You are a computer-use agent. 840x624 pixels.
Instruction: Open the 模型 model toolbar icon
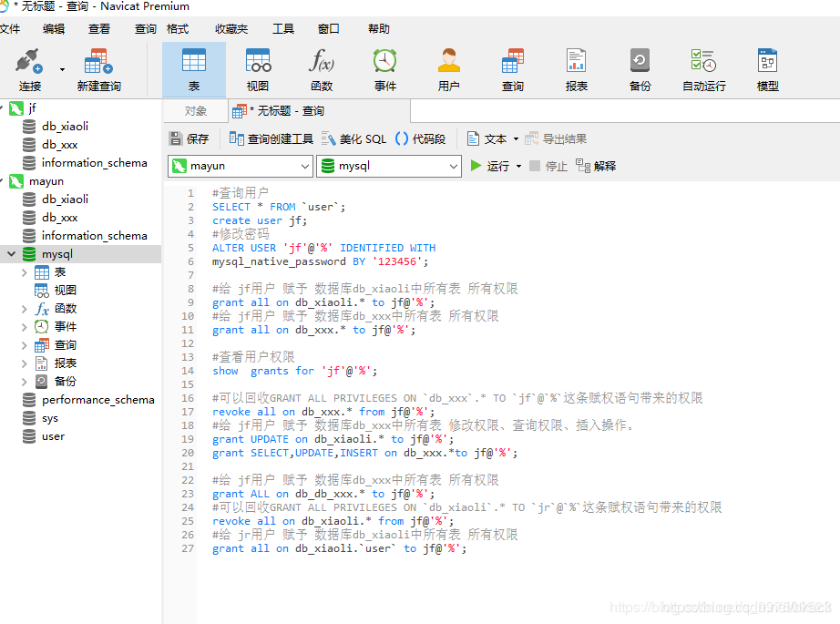[x=768, y=69]
